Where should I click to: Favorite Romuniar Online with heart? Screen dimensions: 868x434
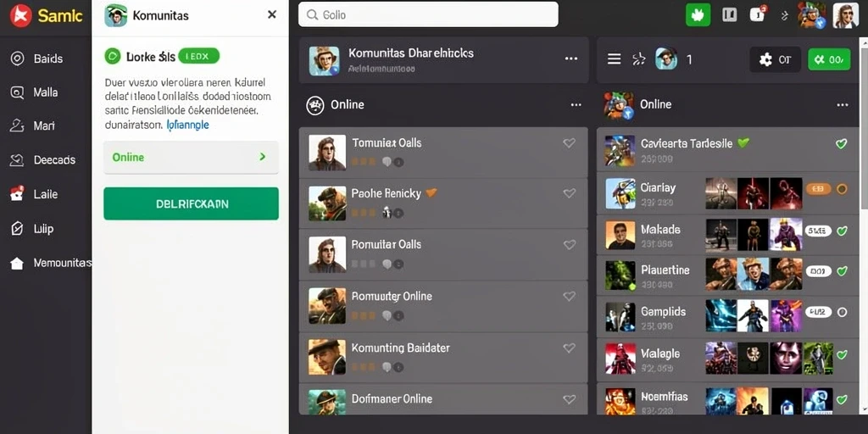click(569, 297)
